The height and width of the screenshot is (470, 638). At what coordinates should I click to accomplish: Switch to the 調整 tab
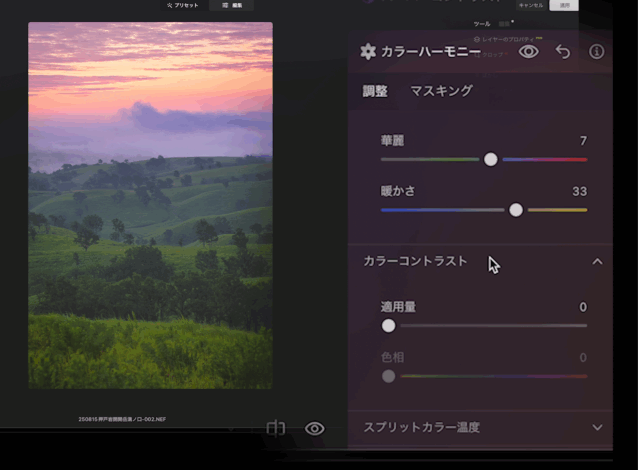(375, 91)
